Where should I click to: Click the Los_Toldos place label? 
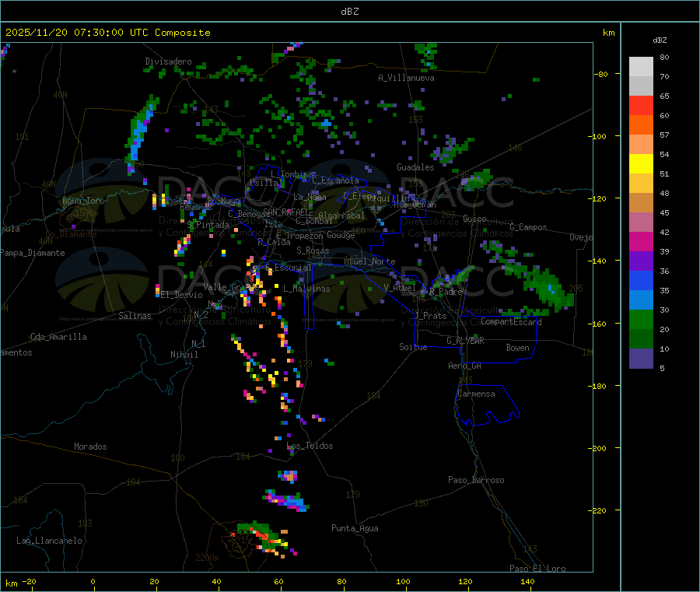(x=310, y=446)
